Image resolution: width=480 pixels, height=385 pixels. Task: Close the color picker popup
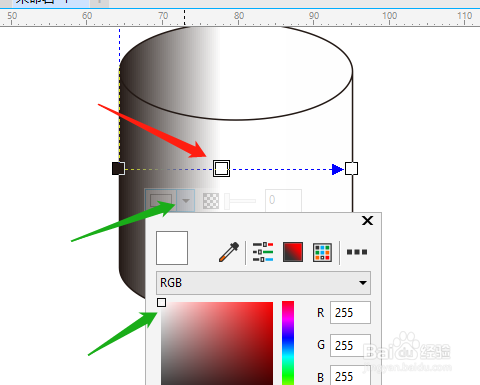[367, 220]
